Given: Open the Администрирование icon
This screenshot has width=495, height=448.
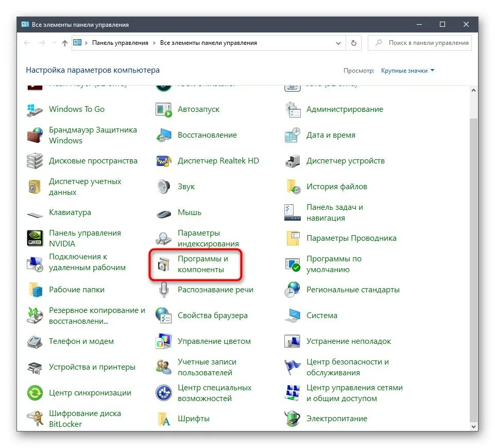Looking at the screenshot, I should (293, 110).
